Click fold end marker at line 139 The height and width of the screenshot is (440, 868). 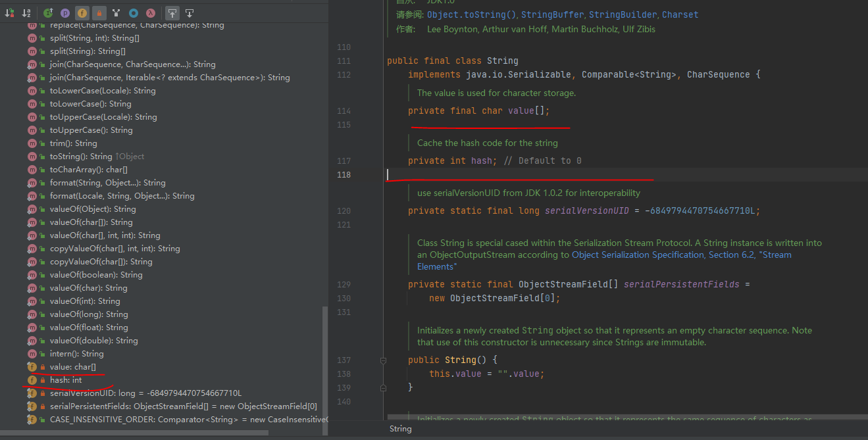pyautogui.click(x=383, y=387)
